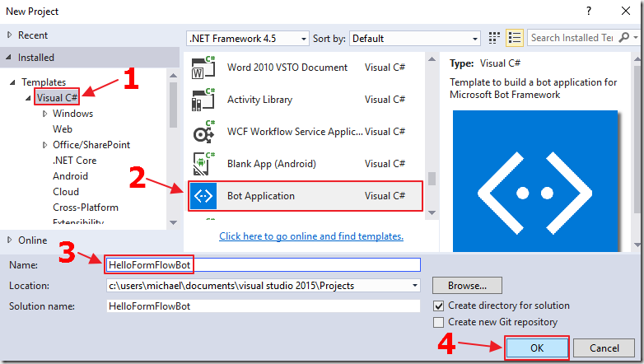644x364 pixels.
Task: Select Blank App (Android) template name
Action: click(272, 164)
